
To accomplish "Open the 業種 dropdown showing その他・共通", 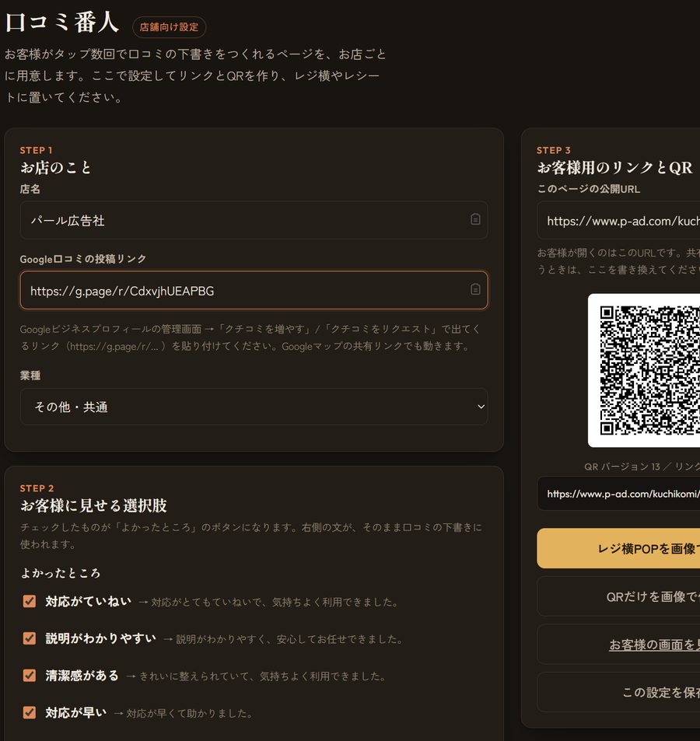I will pyautogui.click(x=254, y=407).
